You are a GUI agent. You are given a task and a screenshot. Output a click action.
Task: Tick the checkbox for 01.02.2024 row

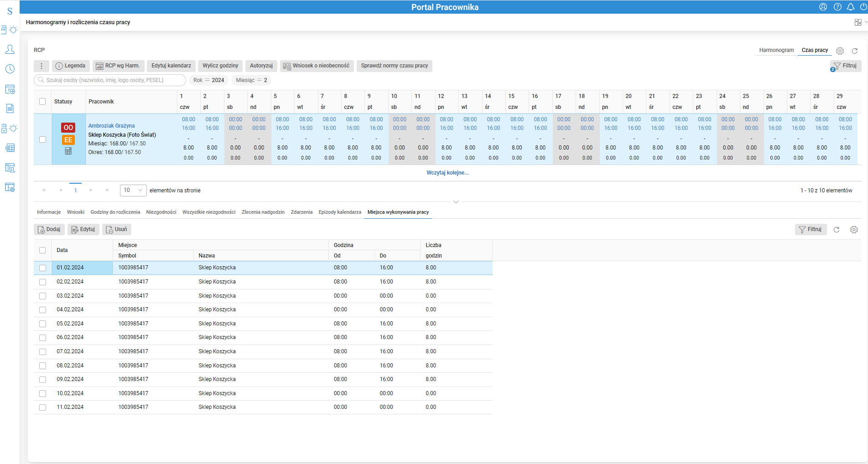pos(42,268)
